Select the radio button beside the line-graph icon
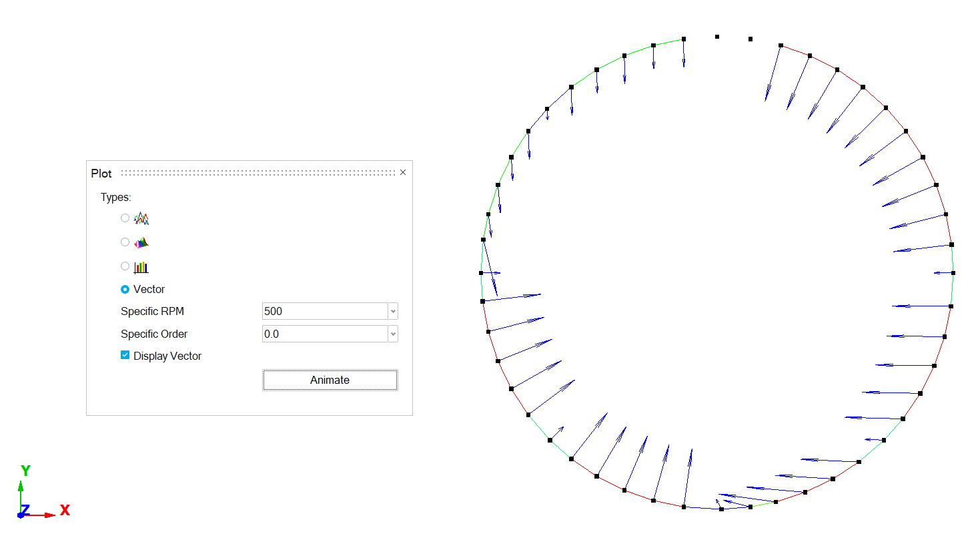 point(125,218)
